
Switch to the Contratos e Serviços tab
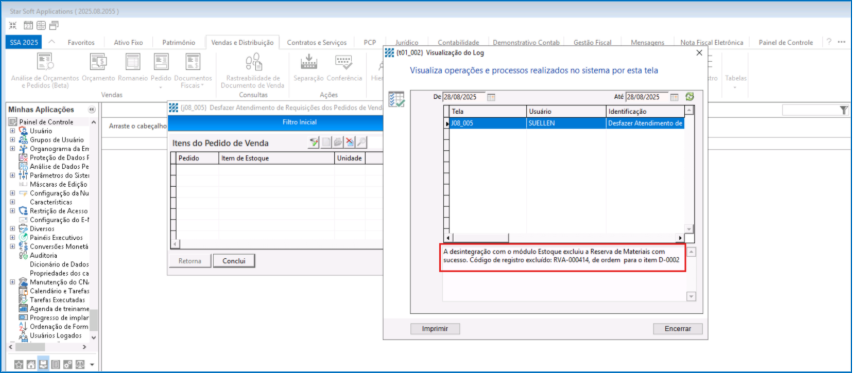coord(317,42)
